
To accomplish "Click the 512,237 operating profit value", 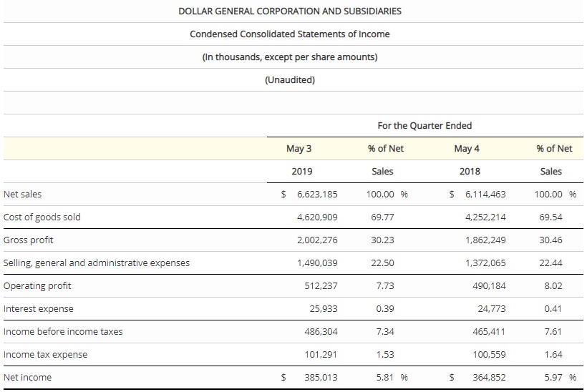I will click(x=321, y=285).
